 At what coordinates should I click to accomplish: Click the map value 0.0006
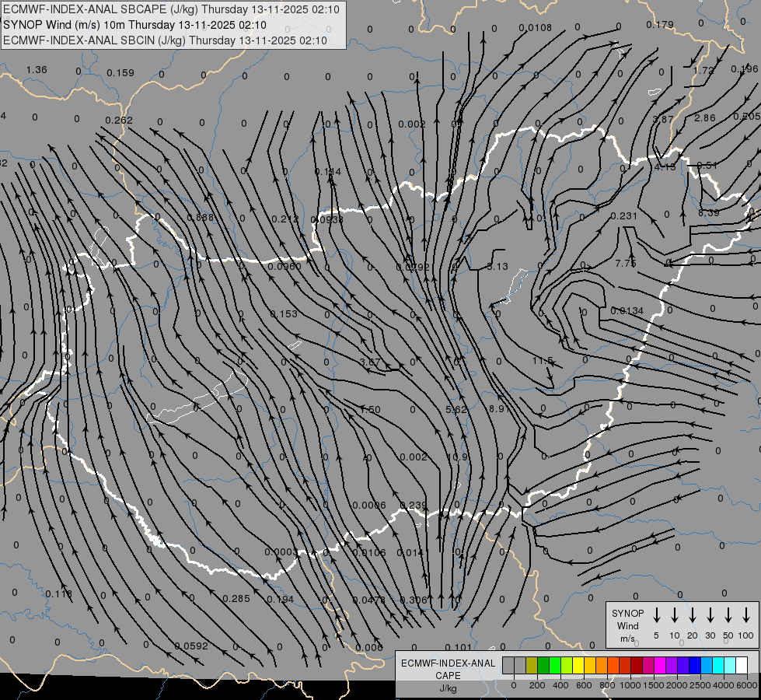pyautogui.click(x=369, y=506)
